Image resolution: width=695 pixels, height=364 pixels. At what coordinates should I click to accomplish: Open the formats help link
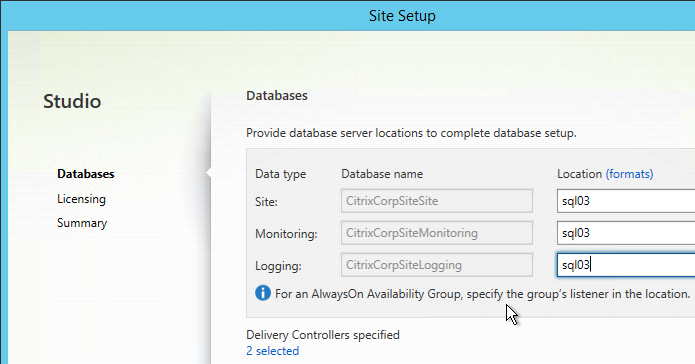coord(629,174)
